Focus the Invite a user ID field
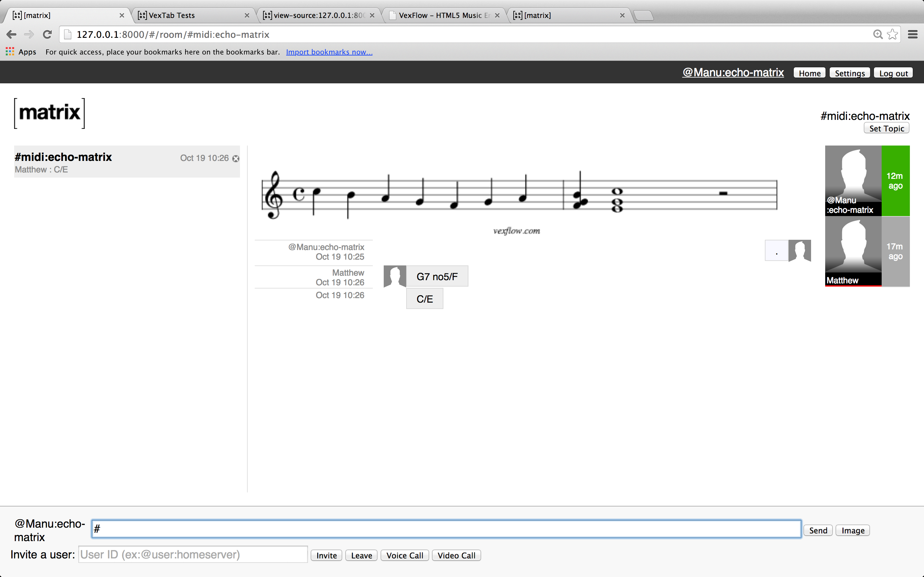This screenshot has height=577, width=924. [x=193, y=555]
